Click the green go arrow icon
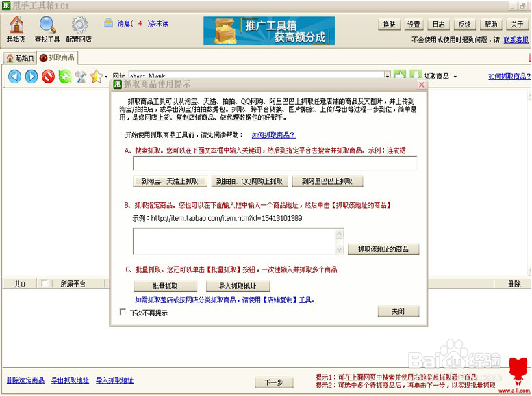 coord(400,75)
